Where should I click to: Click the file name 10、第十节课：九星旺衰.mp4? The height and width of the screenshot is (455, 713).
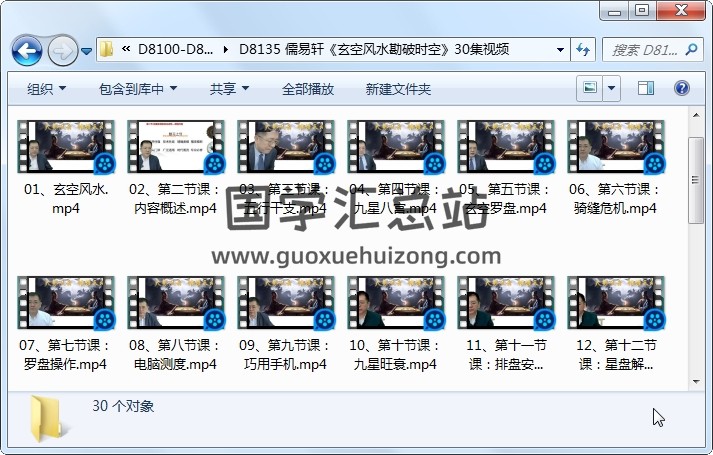(x=395, y=355)
